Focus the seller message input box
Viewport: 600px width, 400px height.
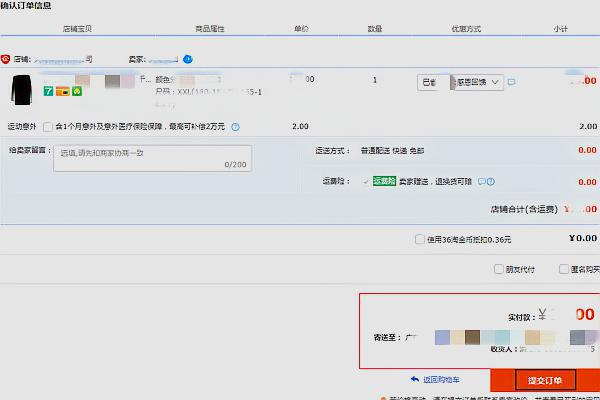click(153, 158)
